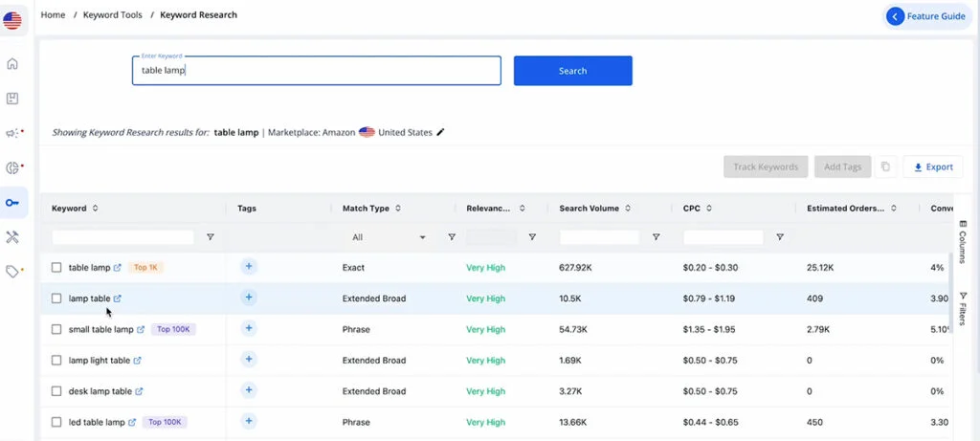This screenshot has width=980, height=441.
Task: Focus the CPC filter input
Action: 724,237
